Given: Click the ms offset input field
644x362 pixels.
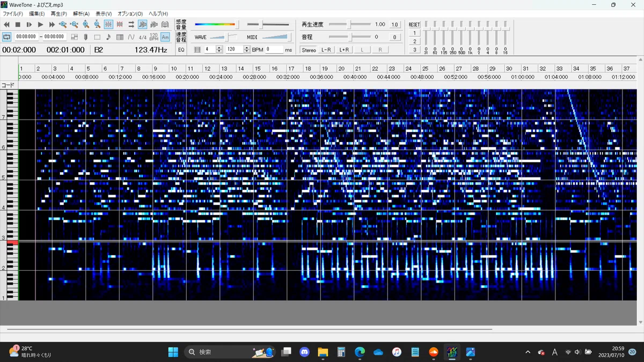Looking at the screenshot, I should (274, 49).
